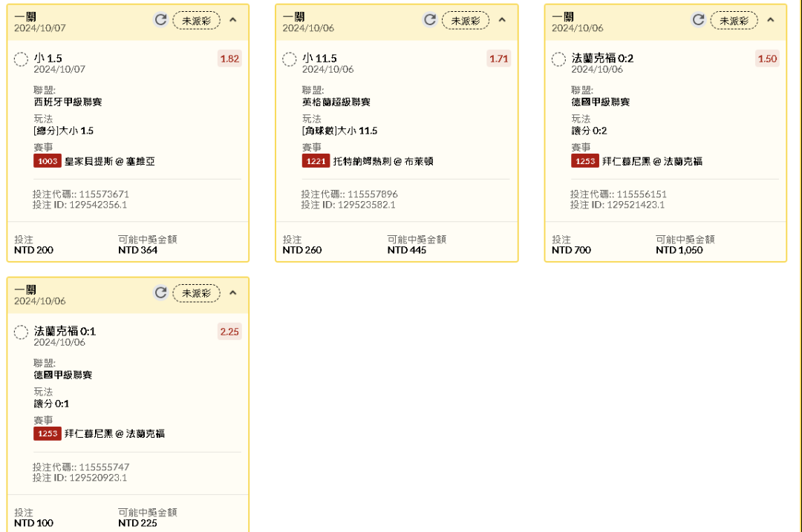
Task: Refresh the bet card with code 115555747
Action: (160, 293)
